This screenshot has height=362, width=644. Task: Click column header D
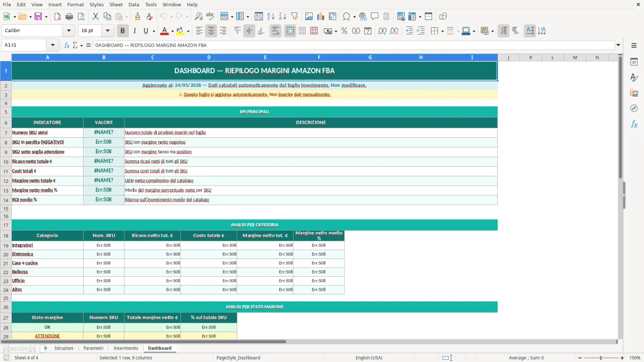tap(209, 57)
